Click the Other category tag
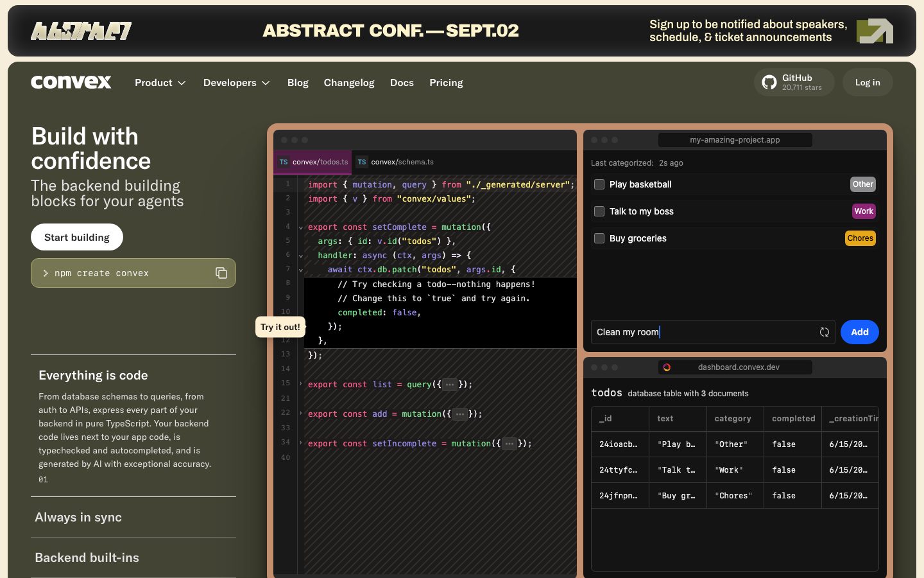This screenshot has width=924, height=578. coord(863,184)
